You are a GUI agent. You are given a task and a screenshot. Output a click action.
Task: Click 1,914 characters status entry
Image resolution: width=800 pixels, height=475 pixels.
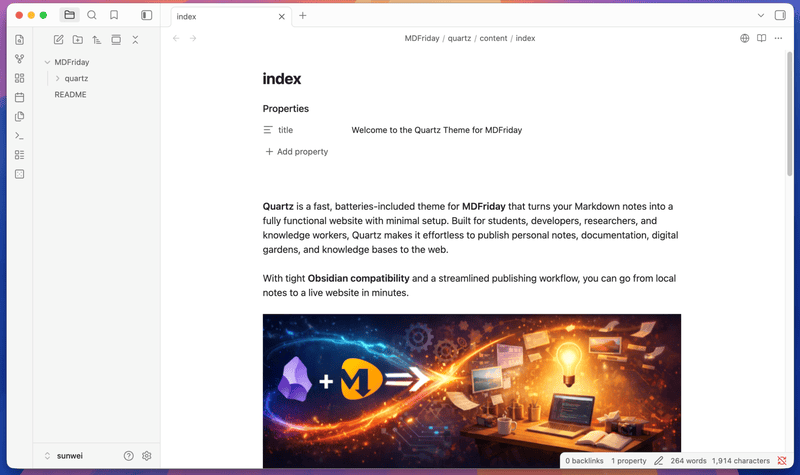point(741,461)
